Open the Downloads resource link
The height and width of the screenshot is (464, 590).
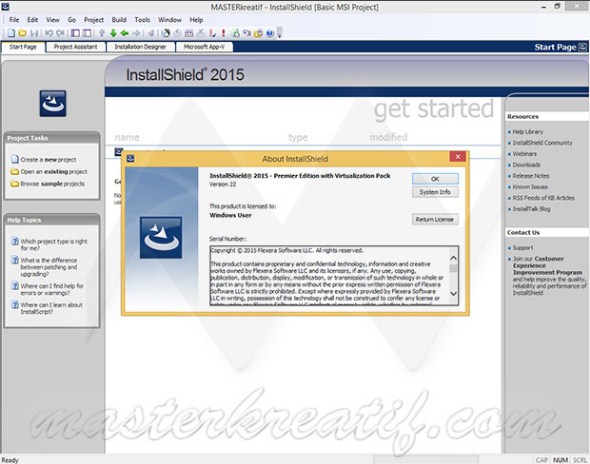click(526, 165)
